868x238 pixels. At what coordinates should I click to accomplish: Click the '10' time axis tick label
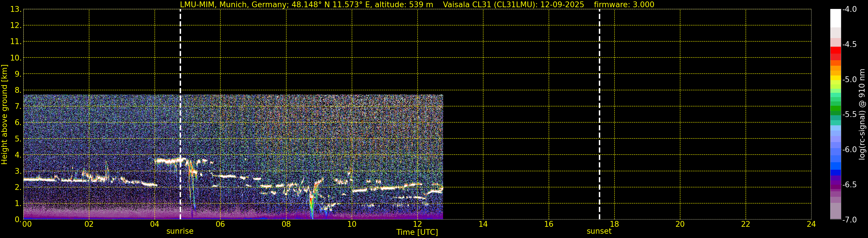point(352,224)
